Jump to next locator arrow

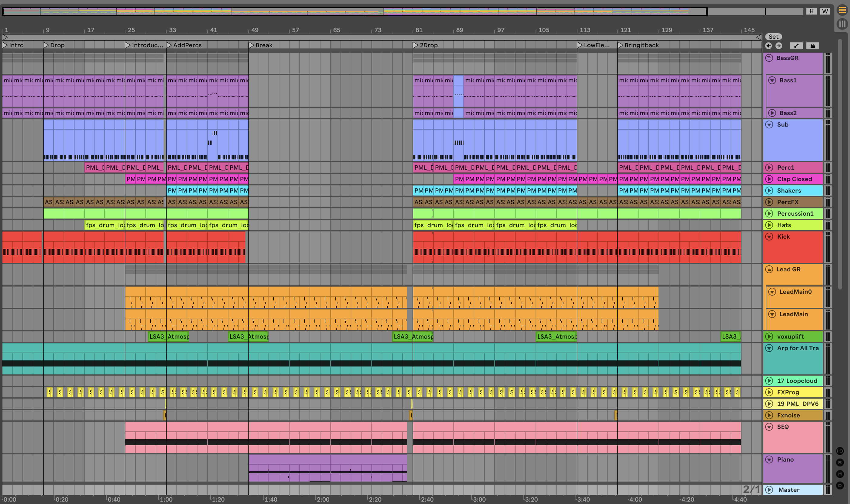(779, 46)
